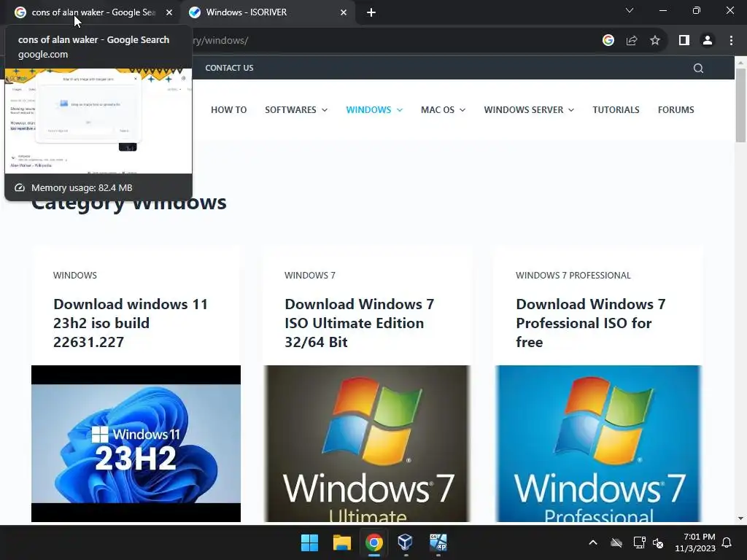The height and width of the screenshot is (560, 747).
Task: Open 'Download windows 11 23h2 iso build' article
Action: 131,323
